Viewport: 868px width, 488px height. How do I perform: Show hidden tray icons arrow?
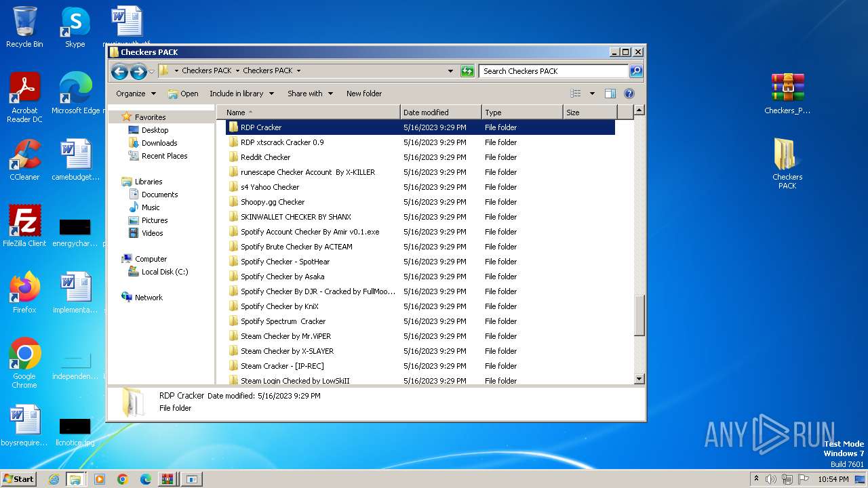point(756,479)
